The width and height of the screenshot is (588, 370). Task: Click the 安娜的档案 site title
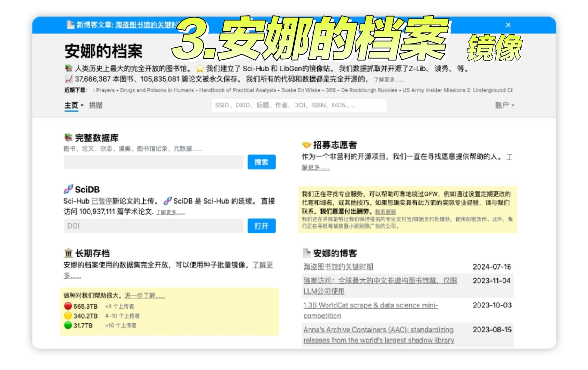point(103,51)
